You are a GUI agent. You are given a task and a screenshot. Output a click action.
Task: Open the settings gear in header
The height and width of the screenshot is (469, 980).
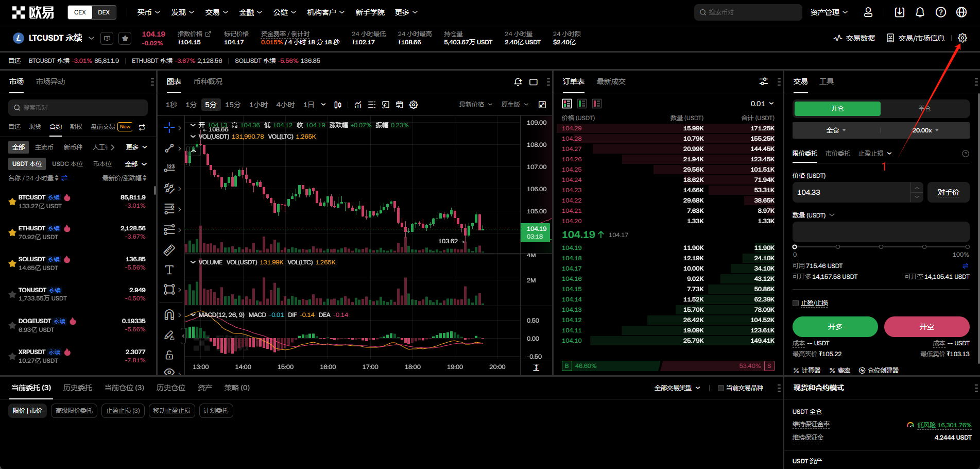click(962, 38)
